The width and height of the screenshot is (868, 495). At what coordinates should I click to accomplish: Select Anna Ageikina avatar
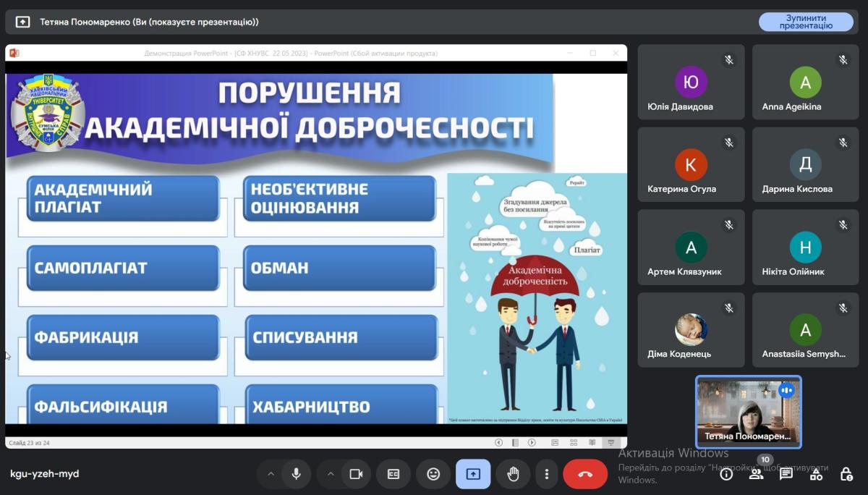click(805, 82)
